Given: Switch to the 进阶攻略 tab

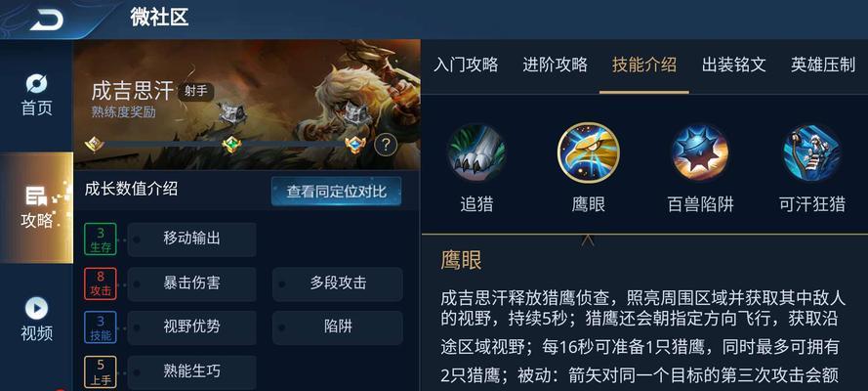Looking at the screenshot, I should click(x=555, y=65).
